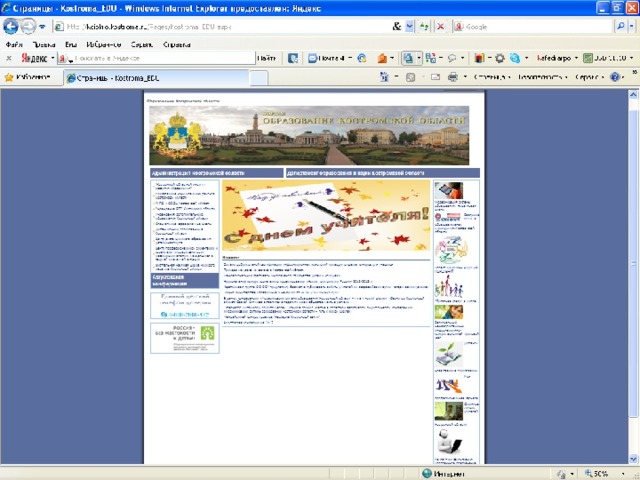Click the vertical scrollbar down arrow
The width and height of the screenshot is (640, 480).
tap(633, 459)
